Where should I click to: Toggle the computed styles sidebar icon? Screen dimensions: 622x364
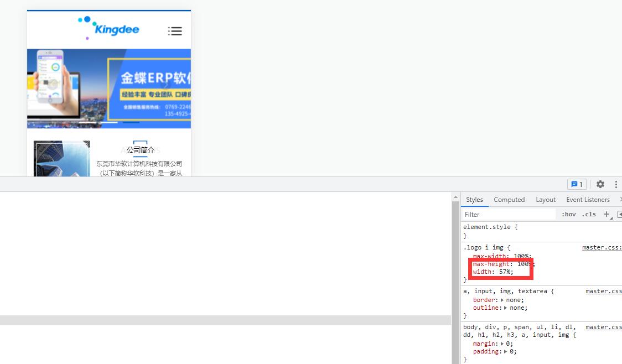coord(620,214)
